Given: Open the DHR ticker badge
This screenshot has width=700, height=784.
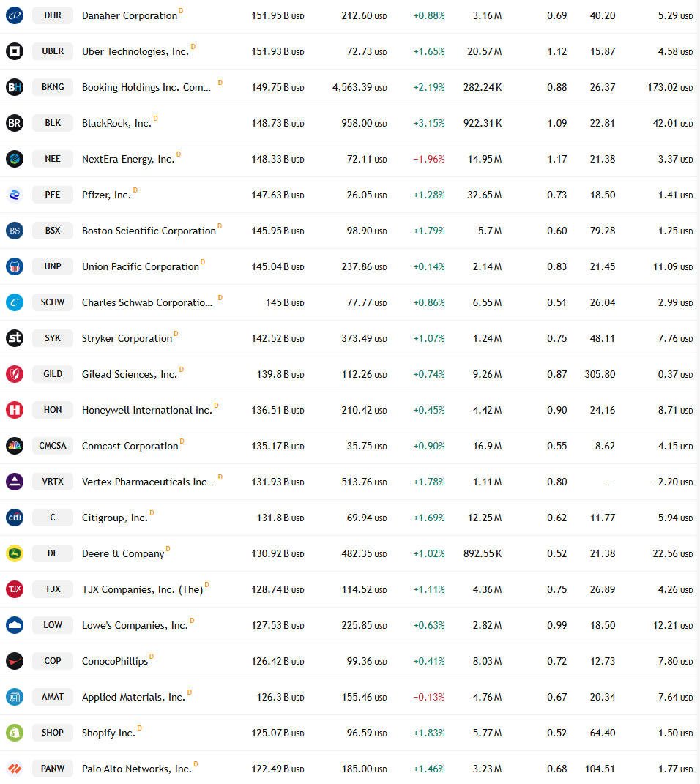Looking at the screenshot, I should click(x=53, y=15).
